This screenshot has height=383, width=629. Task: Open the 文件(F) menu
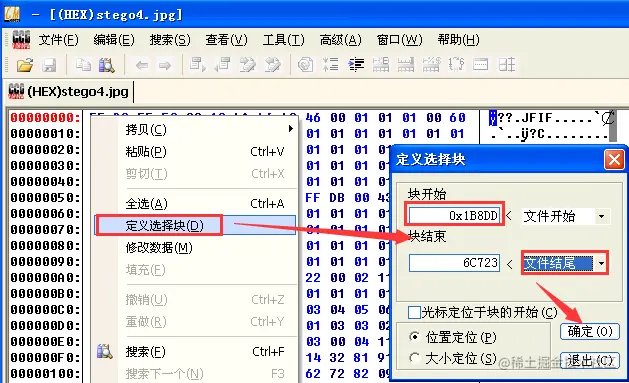pos(59,40)
